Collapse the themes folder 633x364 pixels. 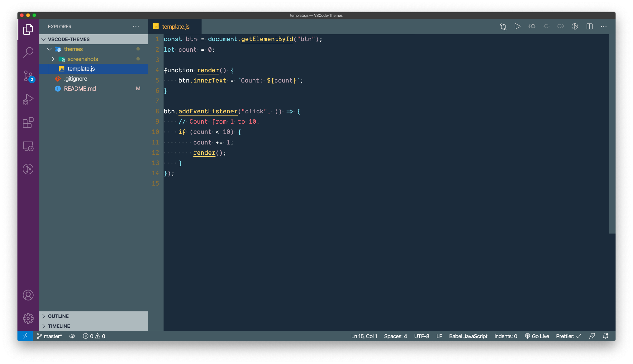point(49,49)
